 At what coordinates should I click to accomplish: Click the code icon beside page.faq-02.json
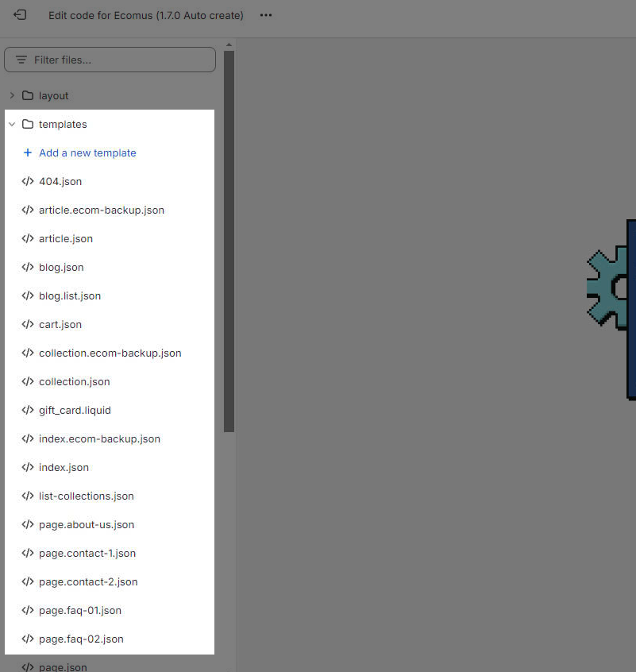pos(28,639)
